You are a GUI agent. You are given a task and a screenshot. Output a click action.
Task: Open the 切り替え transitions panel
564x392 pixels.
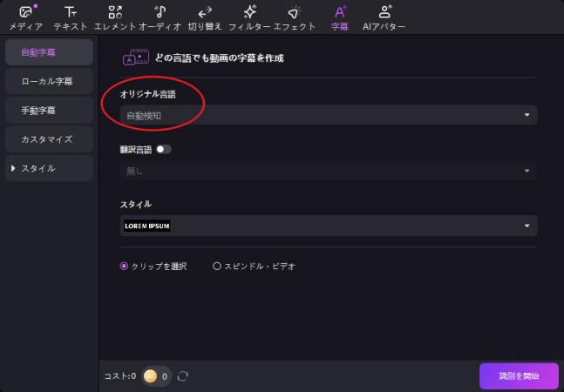coord(205,17)
